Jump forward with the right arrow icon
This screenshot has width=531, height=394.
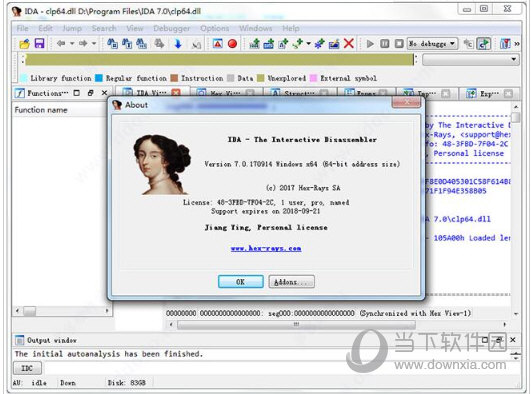[x=83, y=43]
